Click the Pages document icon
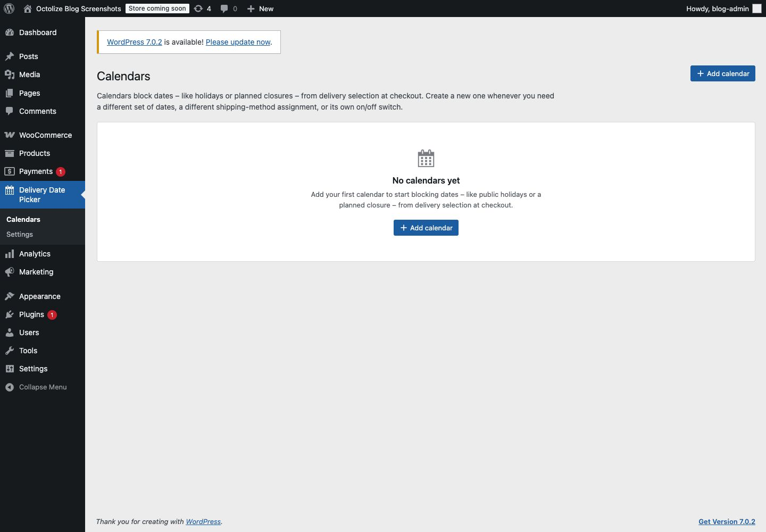Viewport: 766px width, 532px height. pyautogui.click(x=10, y=93)
